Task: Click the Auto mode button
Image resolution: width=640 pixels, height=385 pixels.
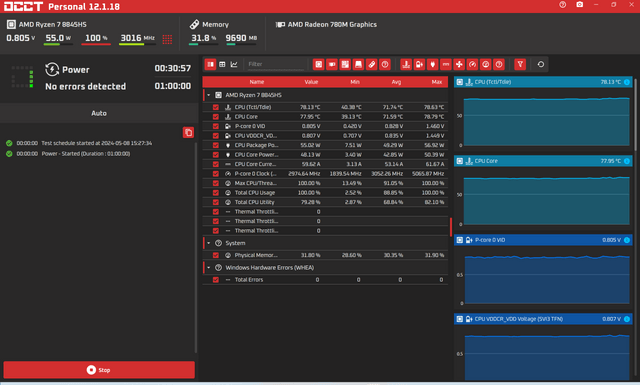Action: pyautogui.click(x=99, y=113)
